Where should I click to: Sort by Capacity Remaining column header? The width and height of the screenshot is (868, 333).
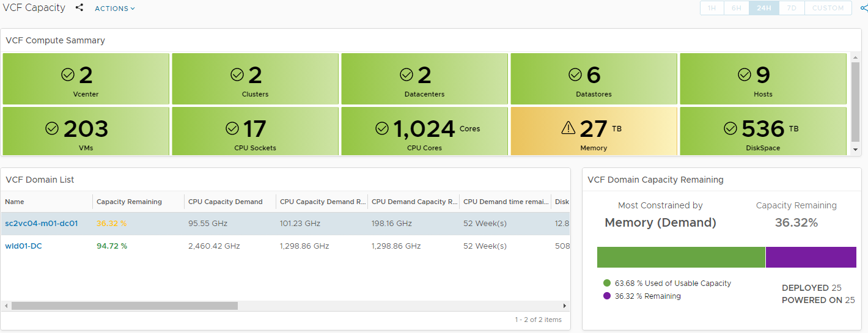pos(130,202)
